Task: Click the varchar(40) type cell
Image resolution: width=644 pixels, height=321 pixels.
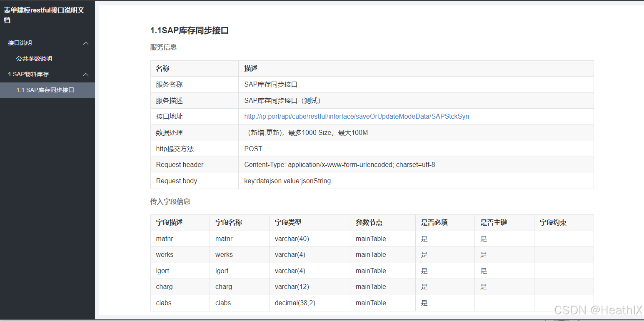Action: pos(310,239)
